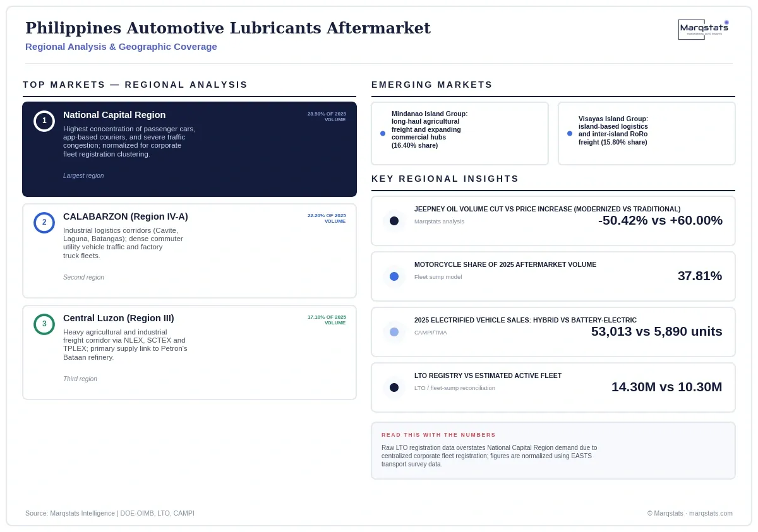Click the Emerging Markets section title
The width and height of the screenshot is (758, 532).
(x=432, y=85)
